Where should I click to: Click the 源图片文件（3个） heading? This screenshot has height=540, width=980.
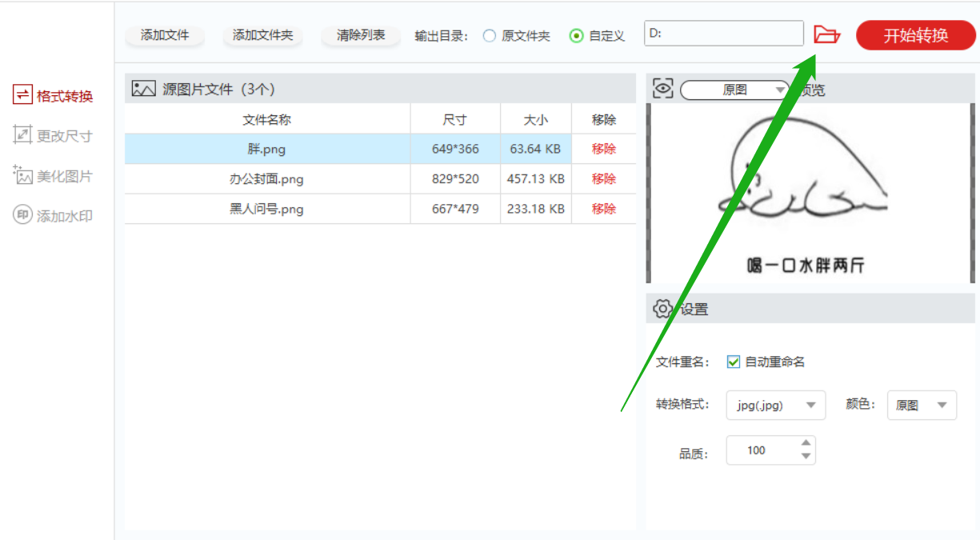tap(218, 90)
